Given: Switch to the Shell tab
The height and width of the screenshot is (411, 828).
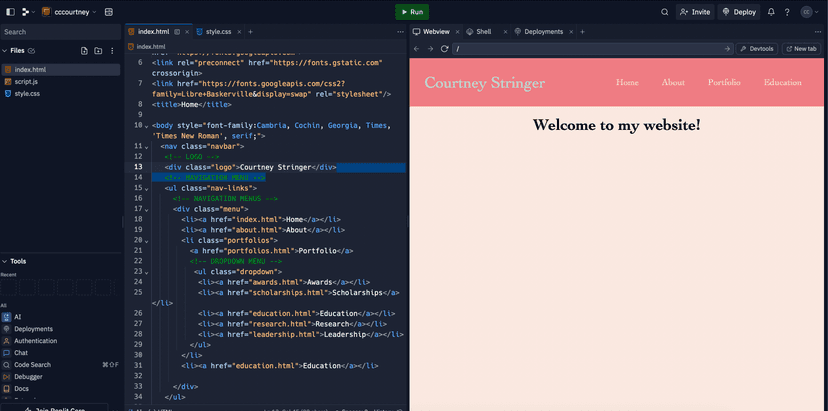Looking at the screenshot, I should (483, 32).
